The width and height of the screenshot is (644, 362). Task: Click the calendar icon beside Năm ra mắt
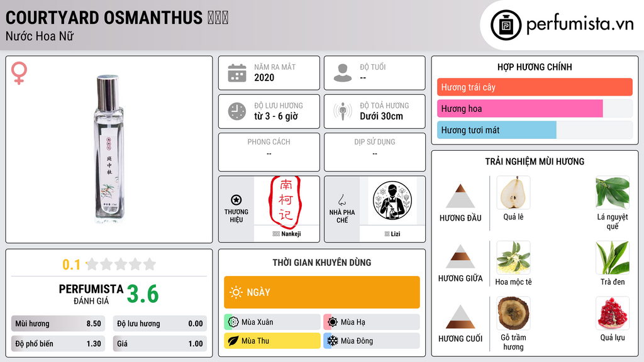pyautogui.click(x=237, y=73)
